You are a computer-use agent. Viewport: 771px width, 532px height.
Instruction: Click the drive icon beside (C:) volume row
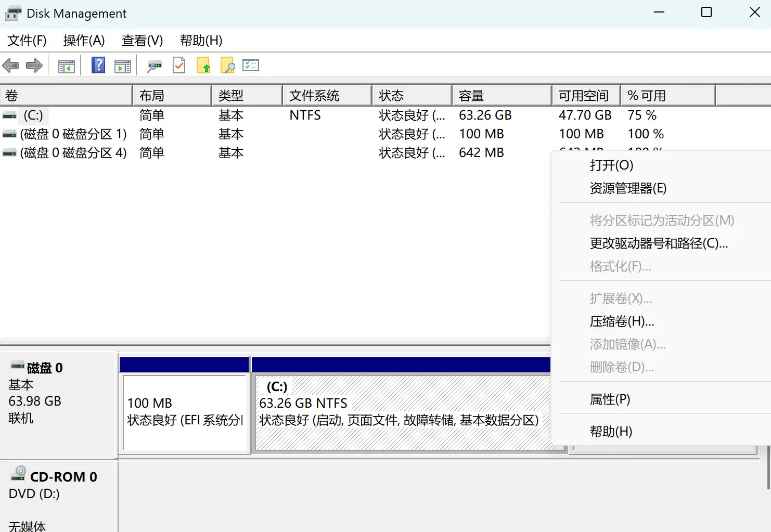(x=9, y=115)
